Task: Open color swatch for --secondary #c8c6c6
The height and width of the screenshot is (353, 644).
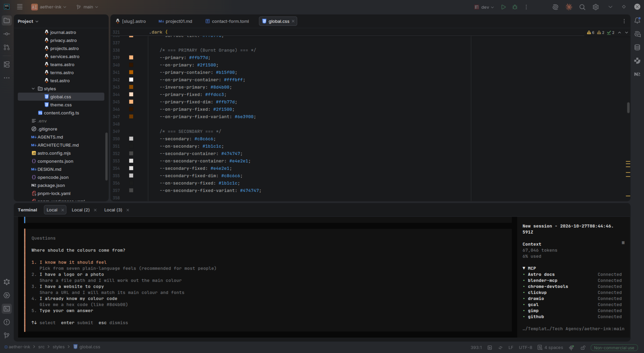Action: (x=131, y=139)
